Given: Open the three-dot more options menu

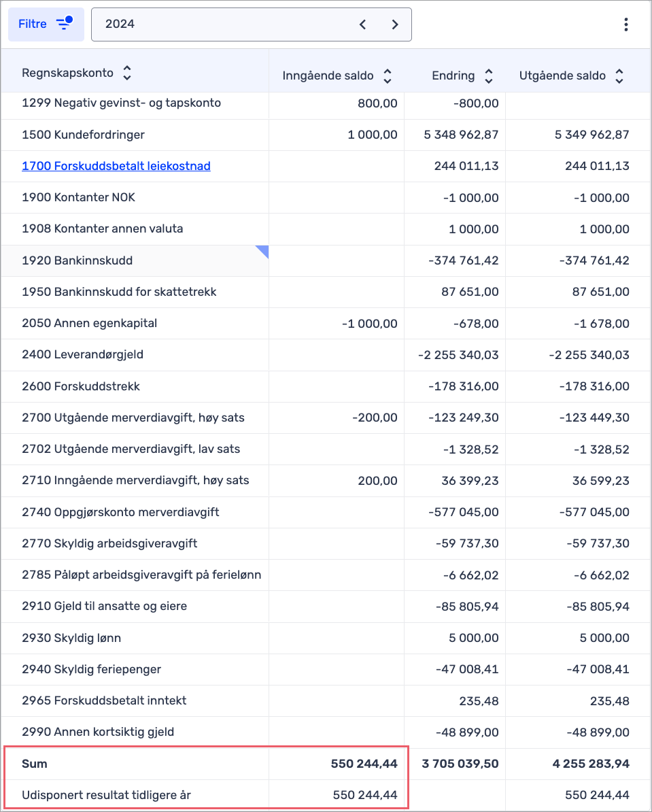Looking at the screenshot, I should (x=625, y=24).
